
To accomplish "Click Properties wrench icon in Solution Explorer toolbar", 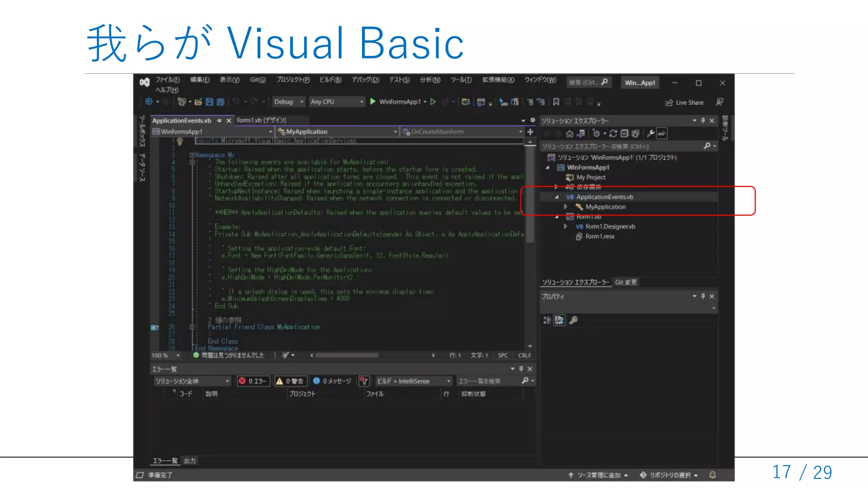I will [x=651, y=134].
